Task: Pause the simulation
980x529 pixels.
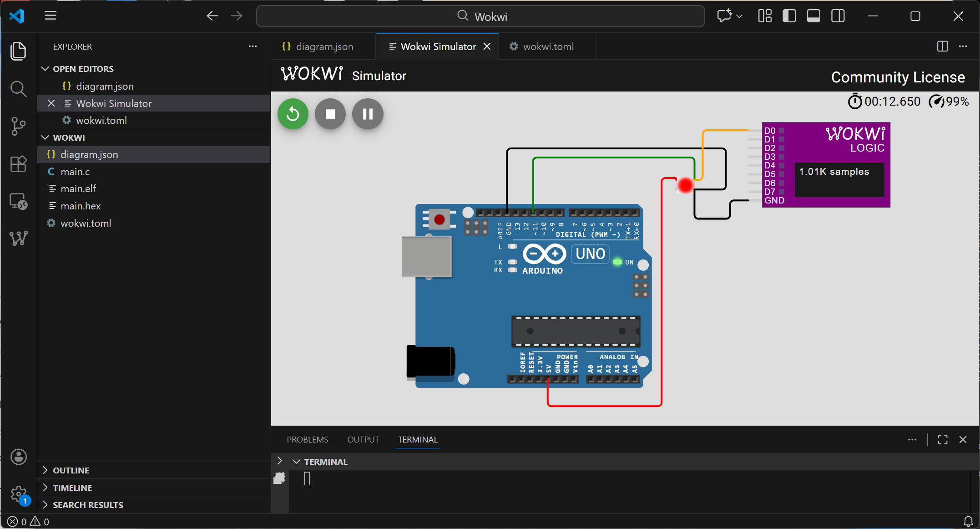Action: (368, 114)
